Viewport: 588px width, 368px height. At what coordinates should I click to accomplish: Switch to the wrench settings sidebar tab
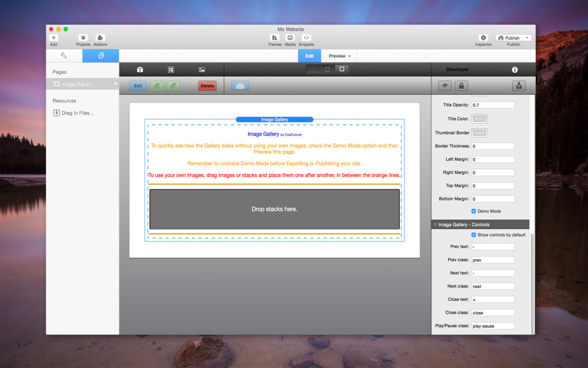64,56
